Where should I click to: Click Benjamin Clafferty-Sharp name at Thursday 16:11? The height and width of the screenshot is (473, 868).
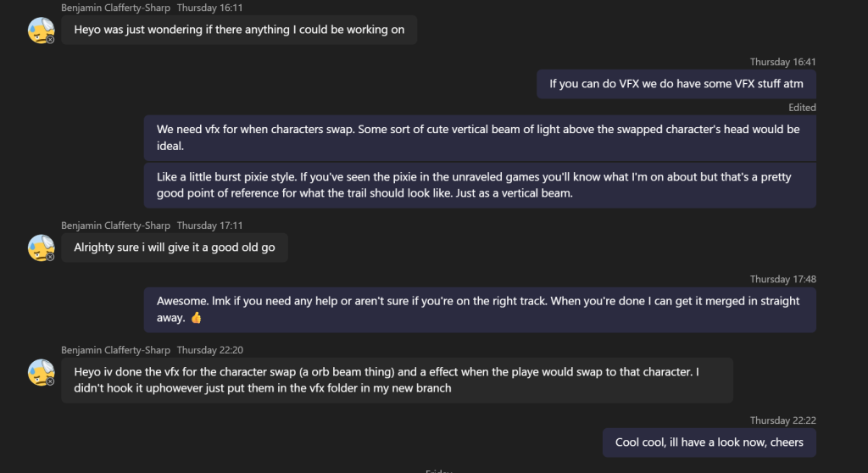point(115,8)
